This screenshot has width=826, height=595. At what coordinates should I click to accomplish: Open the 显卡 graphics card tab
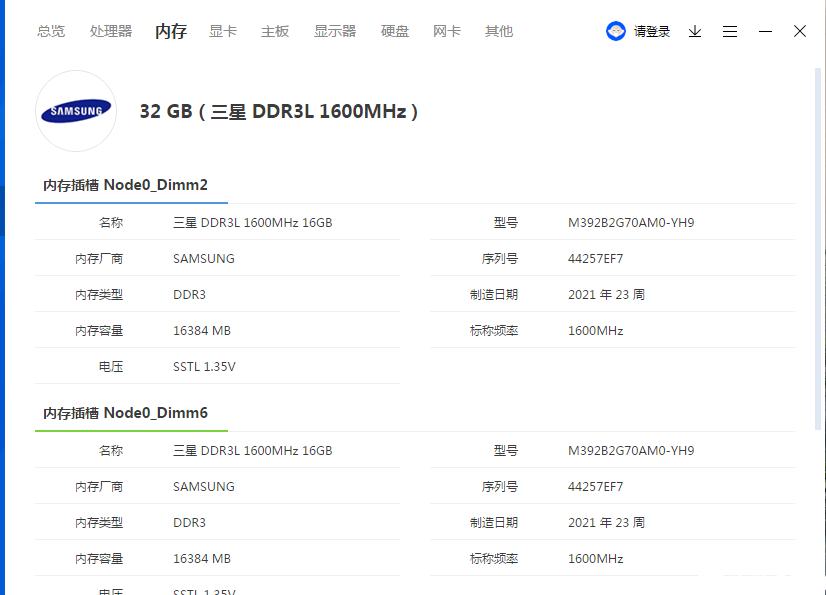[x=223, y=31]
